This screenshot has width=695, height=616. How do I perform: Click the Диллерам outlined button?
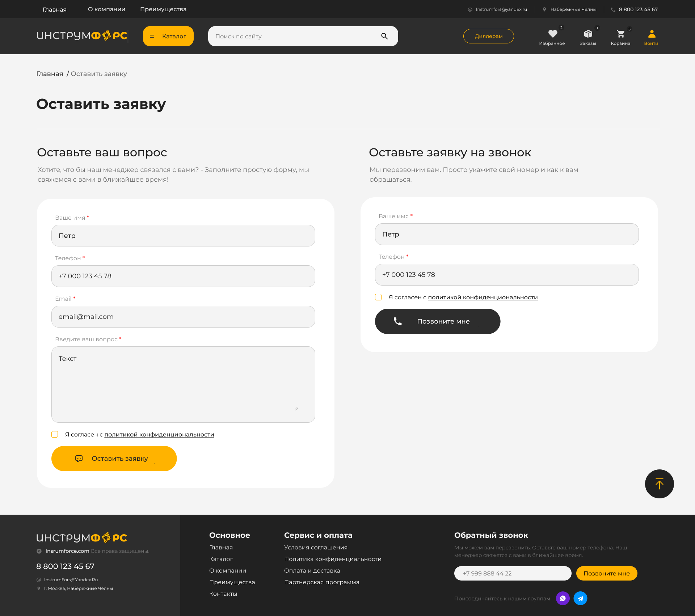point(488,36)
